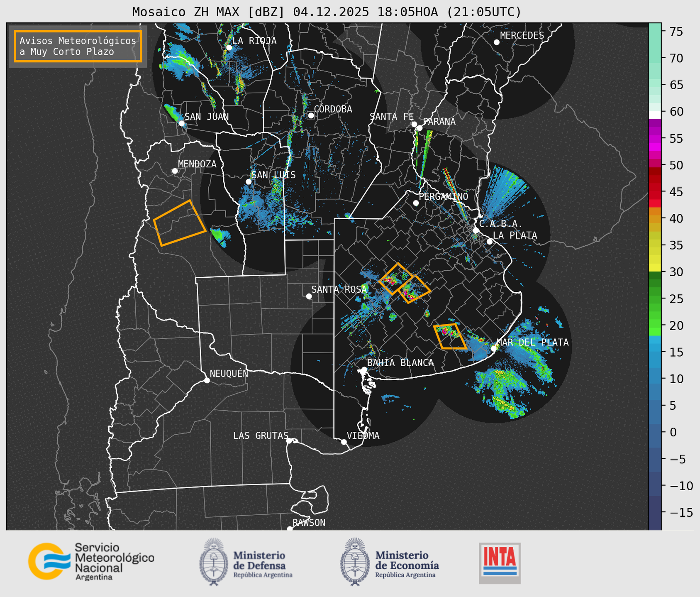Click the NEUQUÉN city label

coord(229,373)
